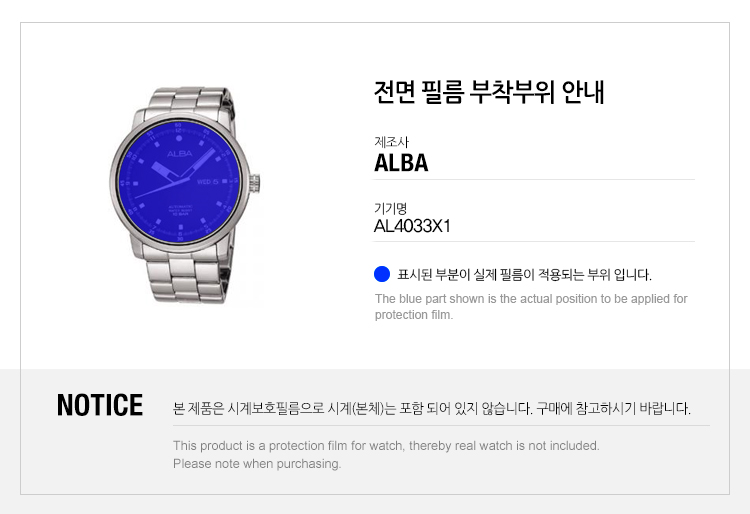750x514 pixels.
Task: Click the blue circle legend marker
Action: [x=382, y=274]
